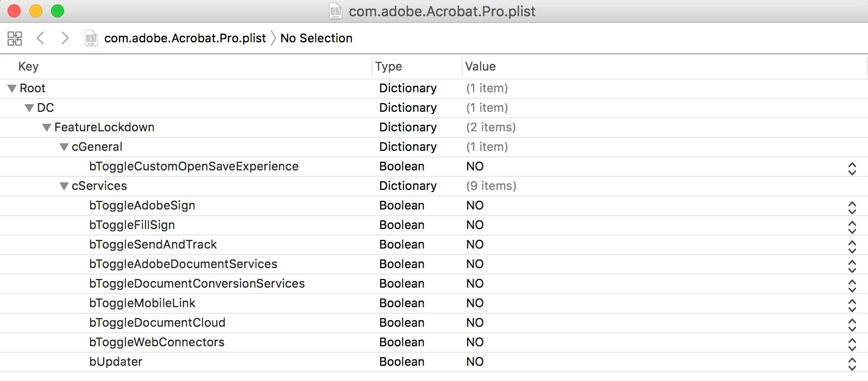Open the related items grid icon
This screenshot has height=381, width=868.
(15, 39)
